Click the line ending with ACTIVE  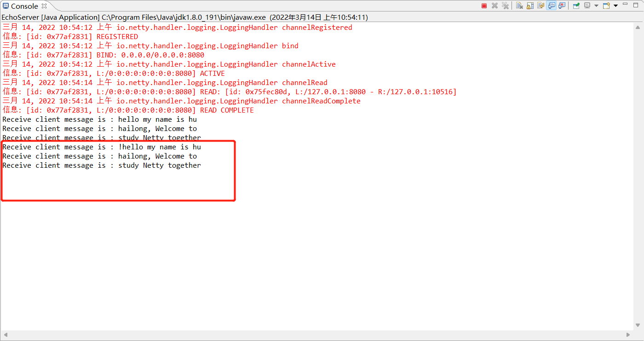pyautogui.click(x=114, y=74)
